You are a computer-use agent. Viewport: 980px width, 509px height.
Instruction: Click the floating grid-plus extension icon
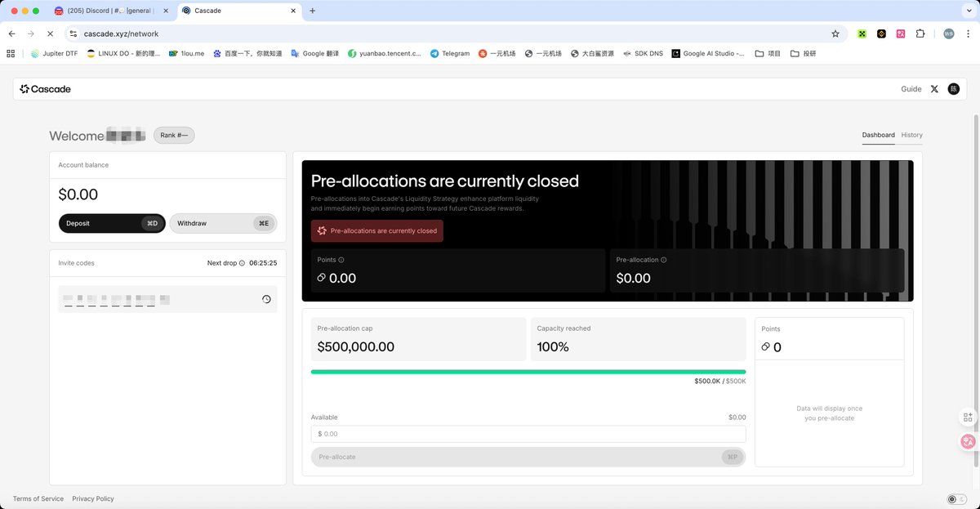[968, 417]
